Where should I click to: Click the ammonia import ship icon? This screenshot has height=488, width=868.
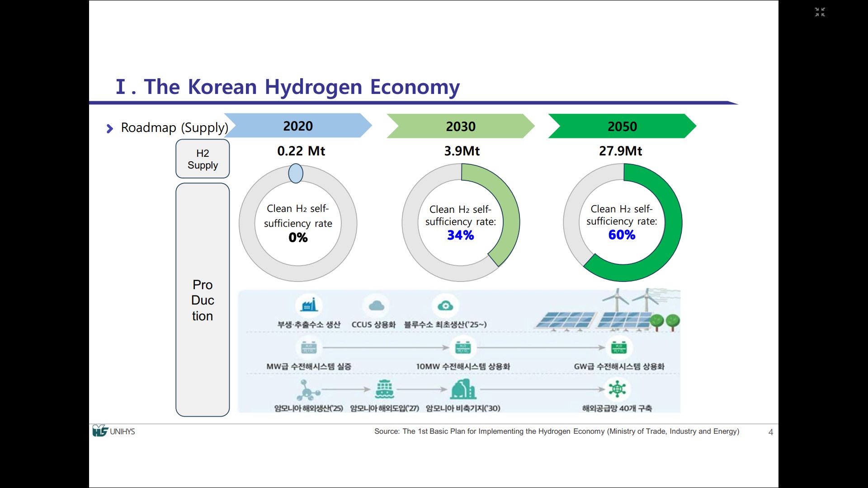point(384,389)
